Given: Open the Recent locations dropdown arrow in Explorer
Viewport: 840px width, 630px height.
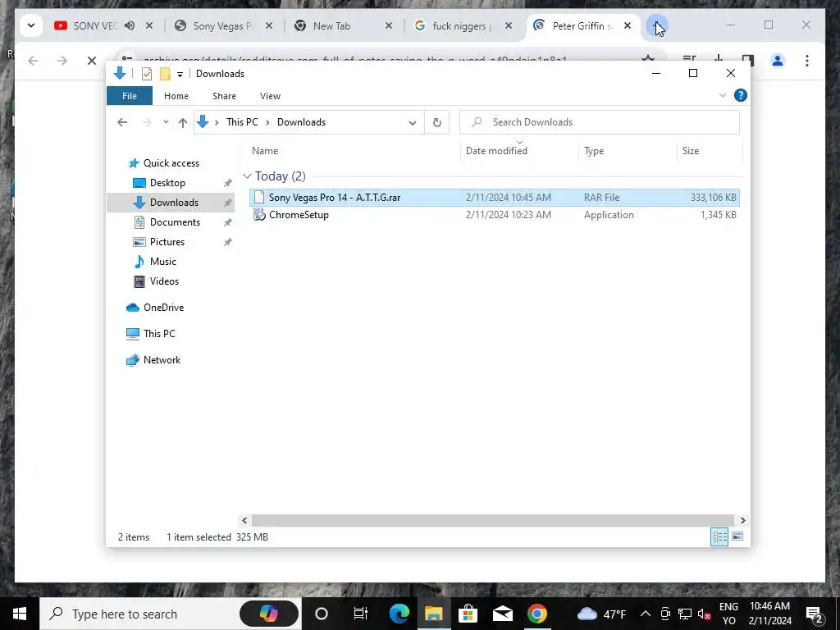Looking at the screenshot, I should [166, 122].
